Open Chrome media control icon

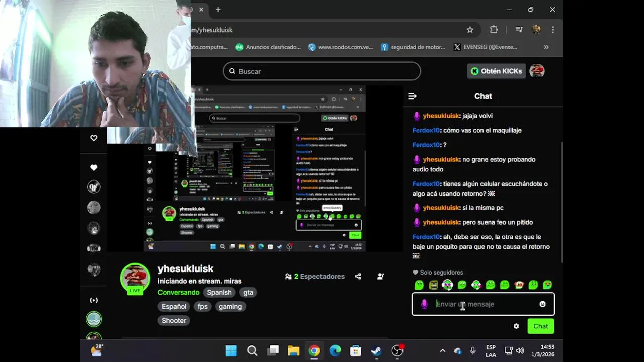(519, 30)
